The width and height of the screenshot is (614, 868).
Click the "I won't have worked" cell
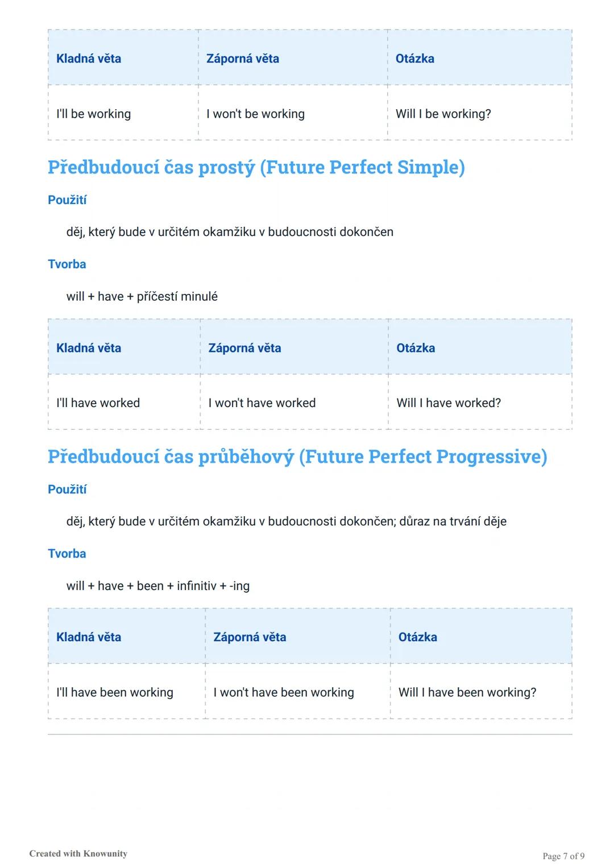point(262,403)
